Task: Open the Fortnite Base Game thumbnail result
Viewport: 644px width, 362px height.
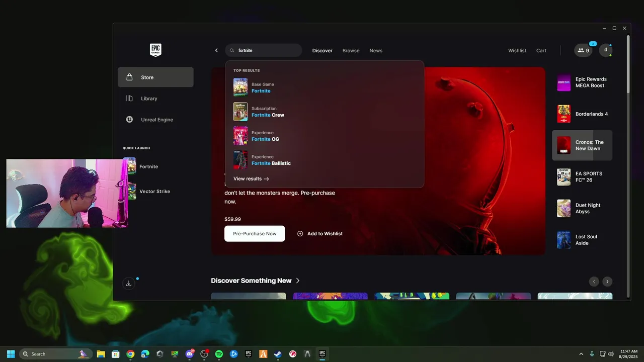Action: [240, 87]
